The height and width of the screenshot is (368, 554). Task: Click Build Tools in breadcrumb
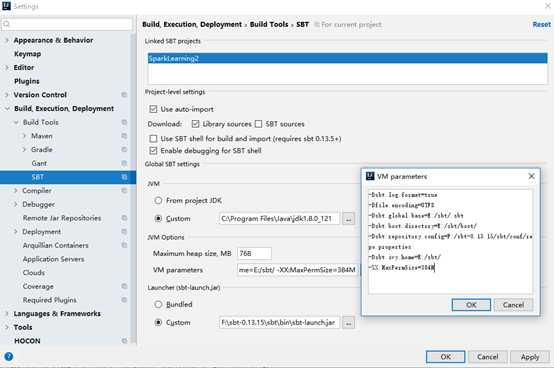(269, 24)
